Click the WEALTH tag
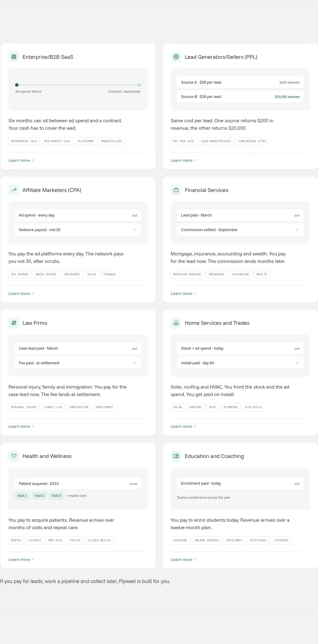 pyautogui.click(x=262, y=274)
